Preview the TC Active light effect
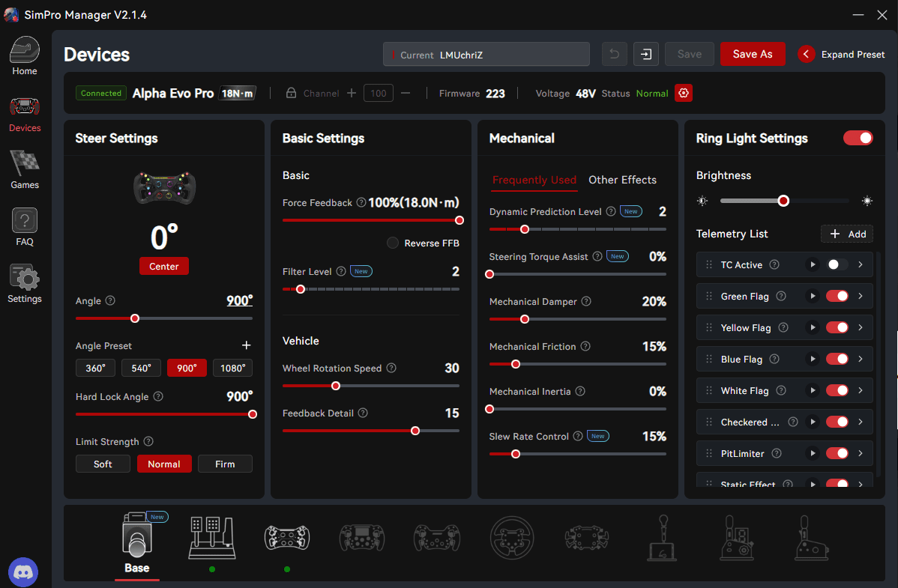 812,264
